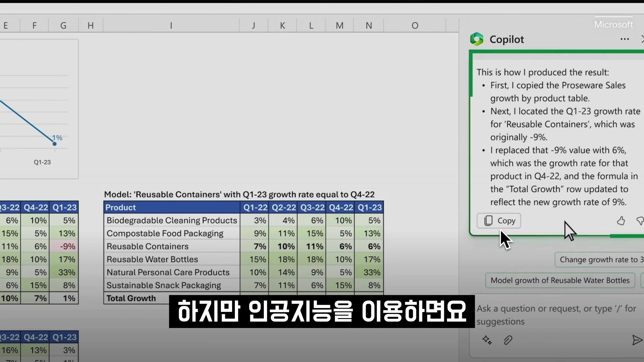The height and width of the screenshot is (362, 644).
Task: Send the Copilot message
Action: 637,340
